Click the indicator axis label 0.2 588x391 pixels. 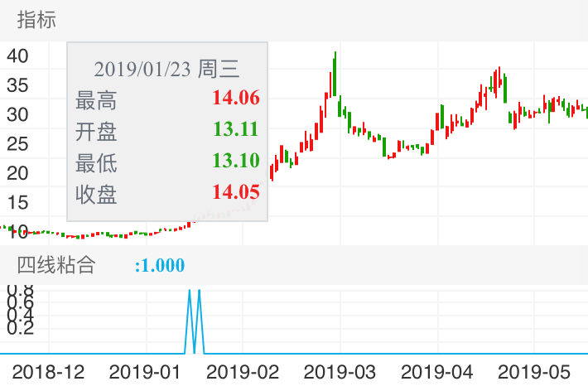[x=20, y=328]
